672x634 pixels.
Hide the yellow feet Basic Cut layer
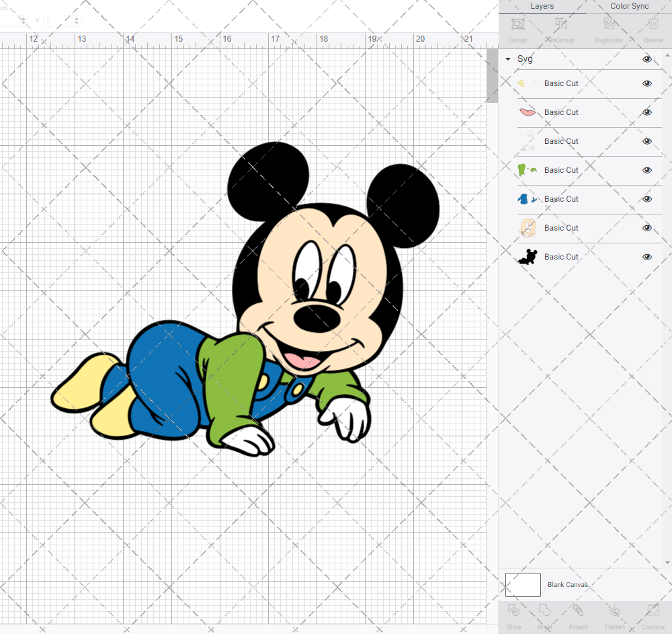(x=647, y=83)
